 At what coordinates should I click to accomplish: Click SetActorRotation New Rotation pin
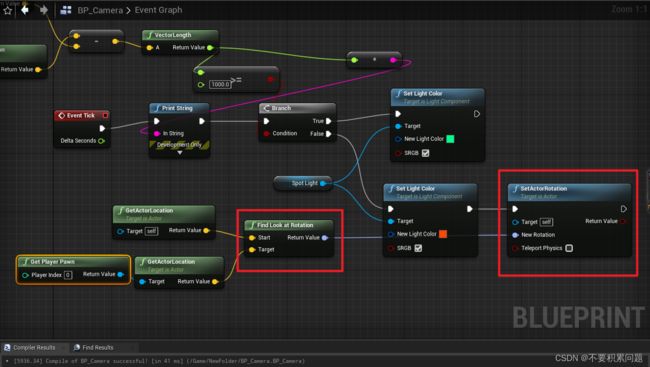[x=515, y=235]
